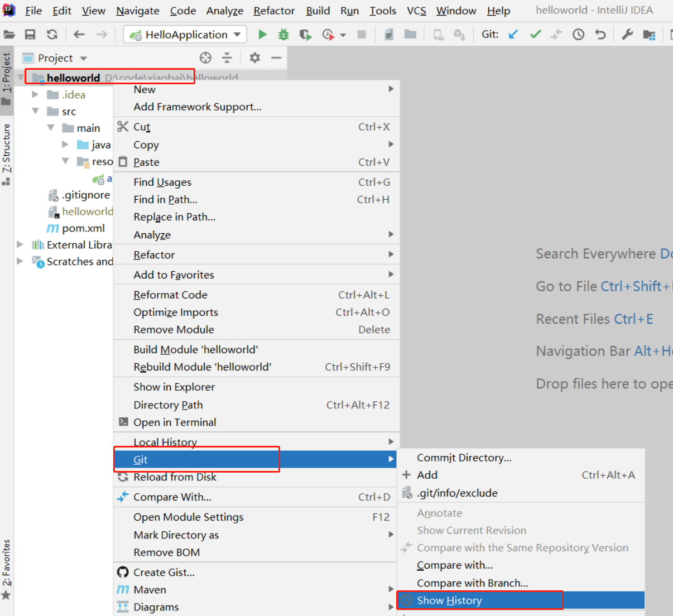Select pom.xml in project tree
This screenshot has width=673, height=616.
pos(83,228)
